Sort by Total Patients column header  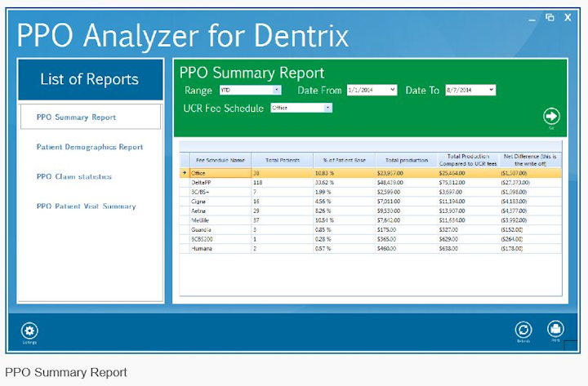(x=283, y=160)
